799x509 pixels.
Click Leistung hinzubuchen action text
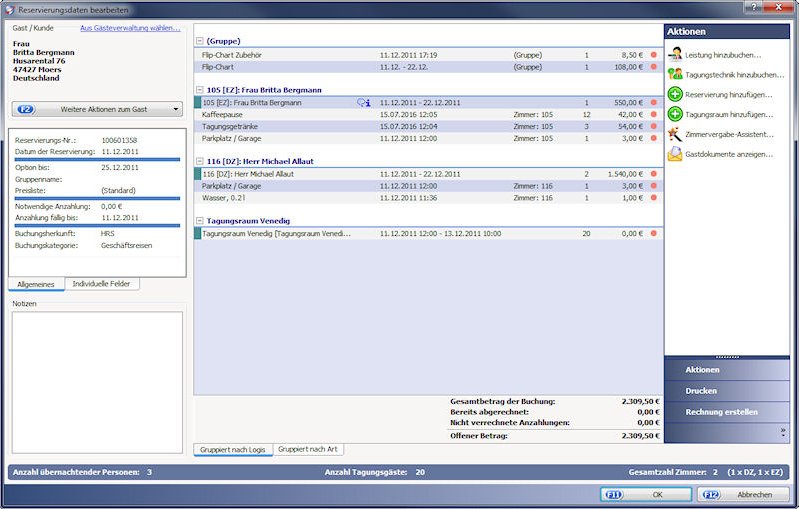[x=723, y=55]
